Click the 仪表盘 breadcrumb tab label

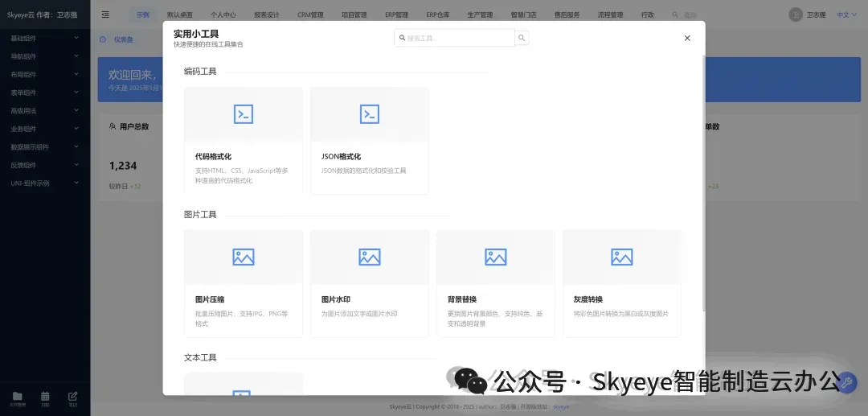(124, 39)
